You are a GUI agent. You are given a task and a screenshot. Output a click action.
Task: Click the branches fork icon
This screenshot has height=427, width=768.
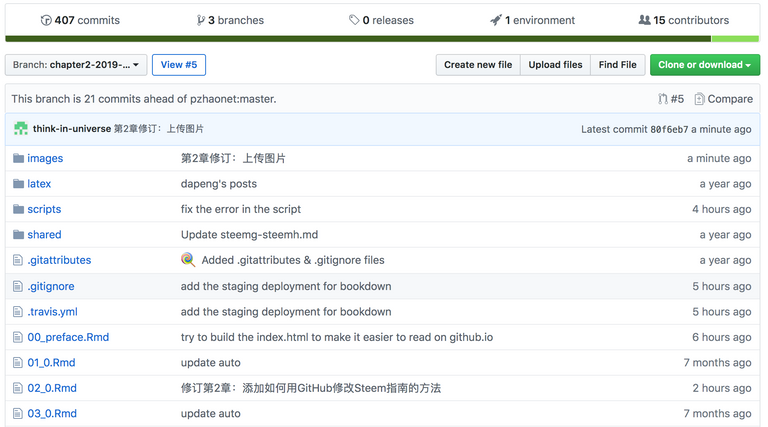[x=200, y=20]
